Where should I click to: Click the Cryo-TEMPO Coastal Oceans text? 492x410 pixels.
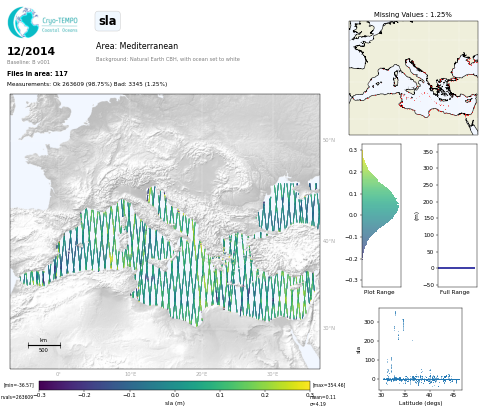[60, 25]
